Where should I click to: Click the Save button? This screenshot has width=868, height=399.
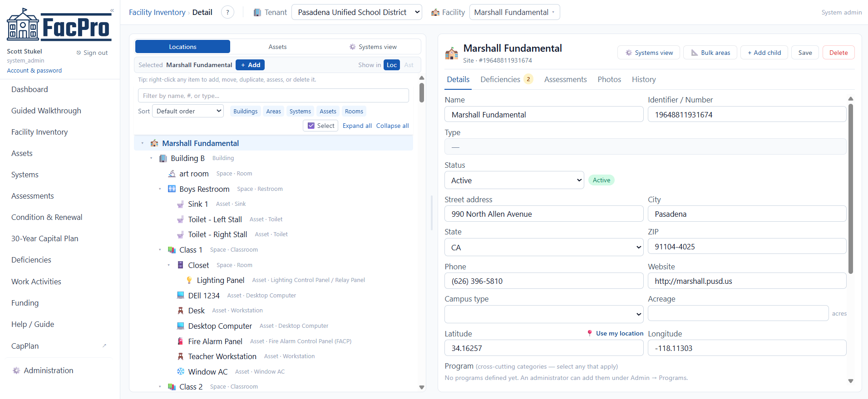[x=805, y=53]
